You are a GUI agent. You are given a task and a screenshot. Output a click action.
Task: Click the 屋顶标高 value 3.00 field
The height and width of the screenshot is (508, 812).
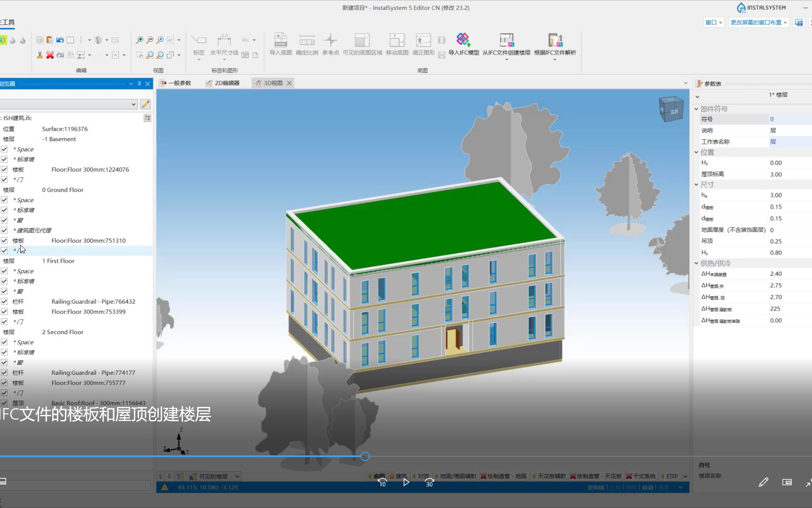[x=789, y=174]
